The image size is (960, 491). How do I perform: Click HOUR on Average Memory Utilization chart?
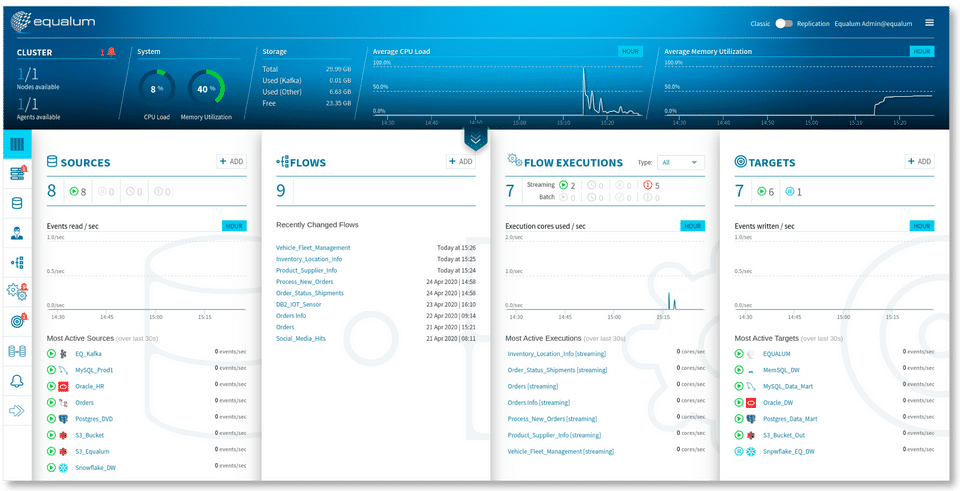point(922,51)
